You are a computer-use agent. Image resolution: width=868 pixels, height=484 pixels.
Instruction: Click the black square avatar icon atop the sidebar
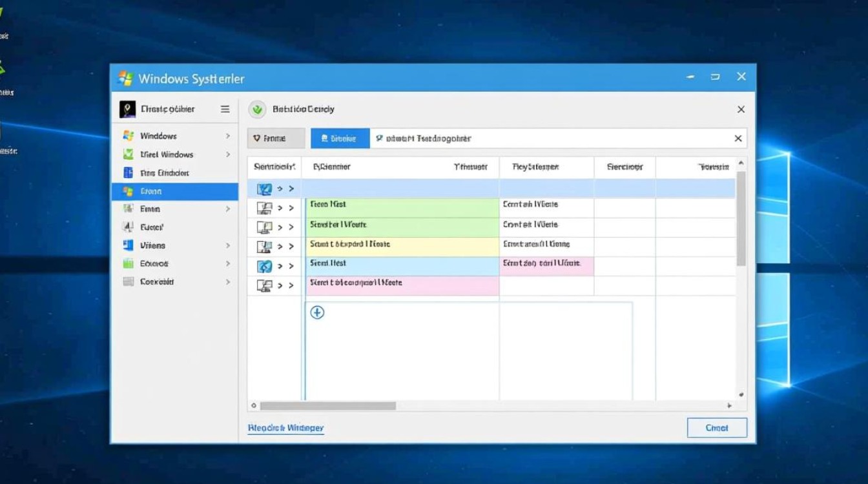point(128,110)
